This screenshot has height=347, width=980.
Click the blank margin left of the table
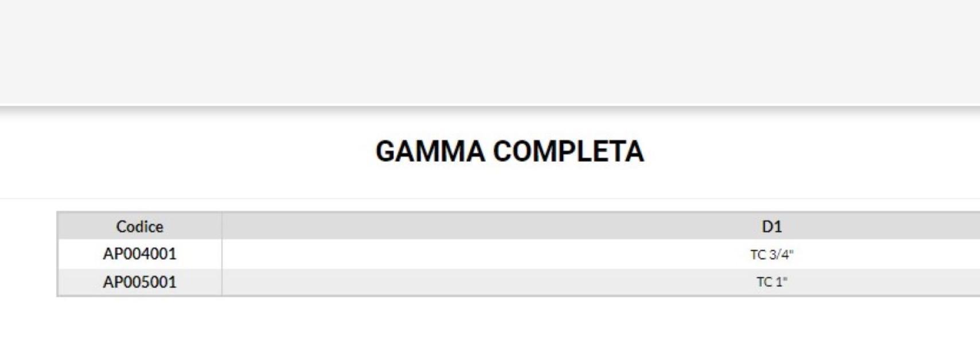pyautogui.click(x=28, y=254)
